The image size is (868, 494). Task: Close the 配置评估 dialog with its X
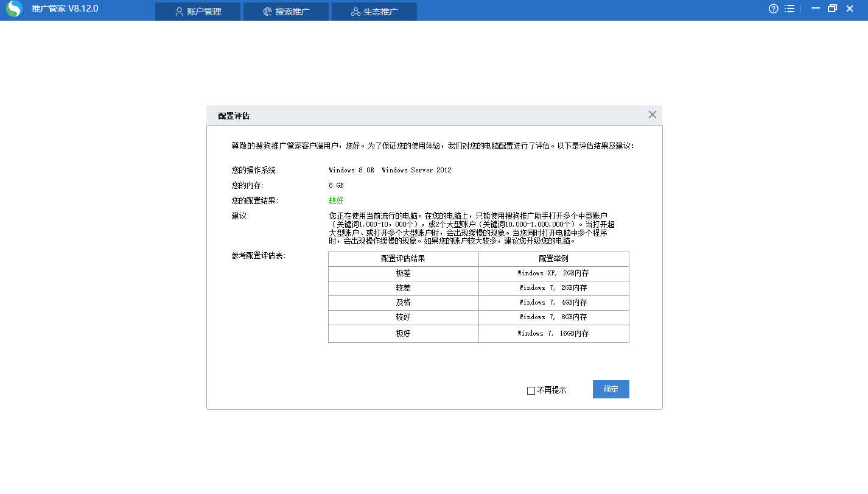tap(652, 115)
